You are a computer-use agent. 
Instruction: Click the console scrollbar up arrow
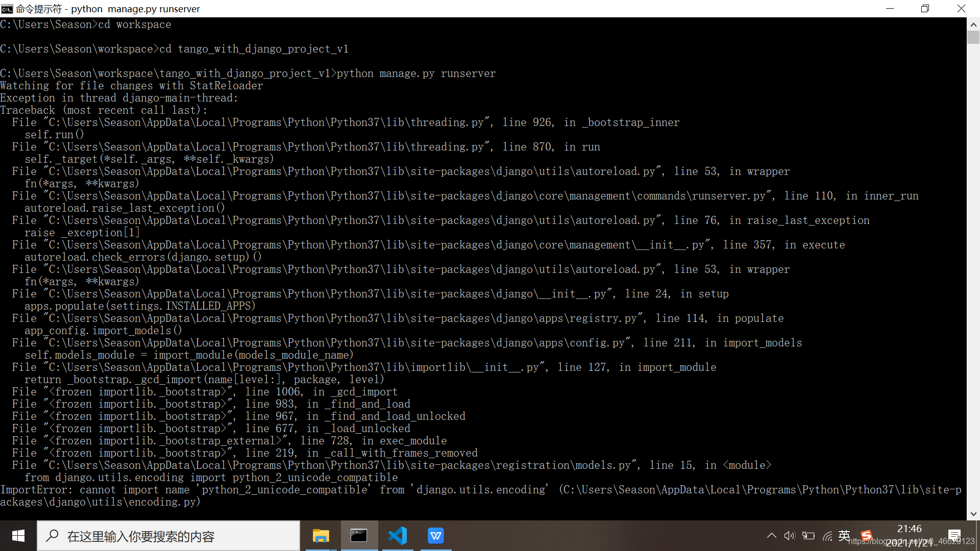click(x=973, y=24)
